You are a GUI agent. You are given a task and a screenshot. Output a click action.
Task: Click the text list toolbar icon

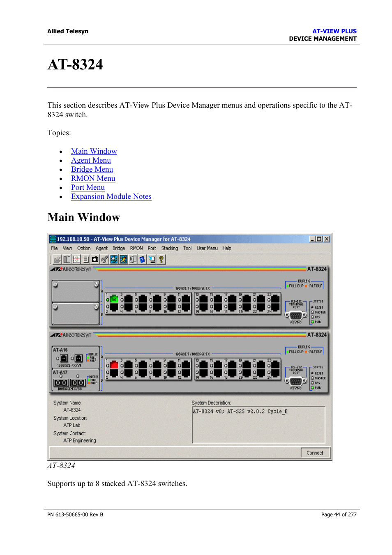point(86,260)
